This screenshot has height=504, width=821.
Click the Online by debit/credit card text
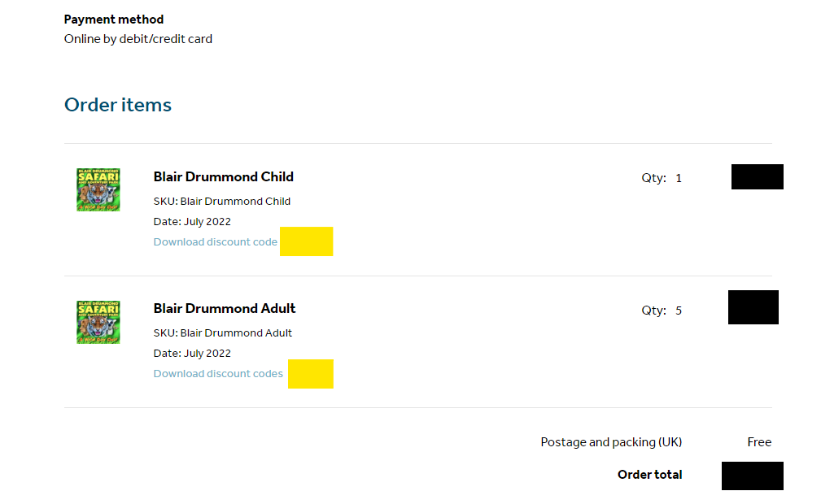(x=138, y=38)
